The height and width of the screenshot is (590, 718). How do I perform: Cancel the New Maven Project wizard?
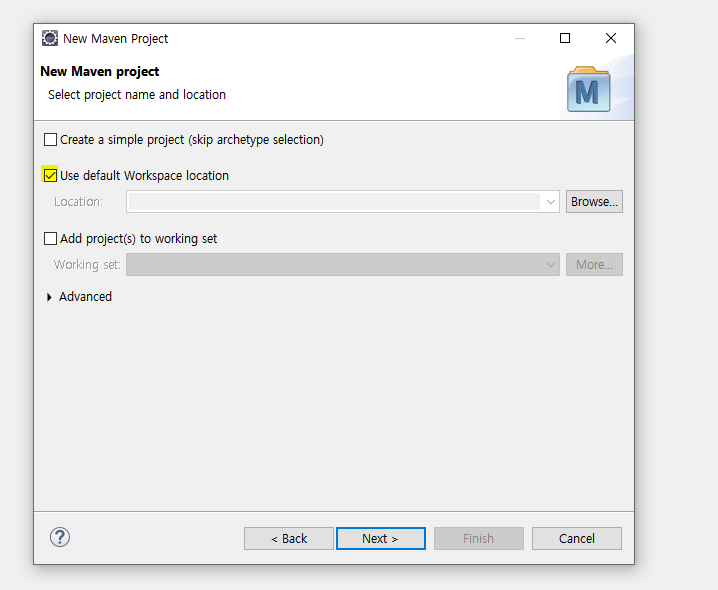(577, 538)
